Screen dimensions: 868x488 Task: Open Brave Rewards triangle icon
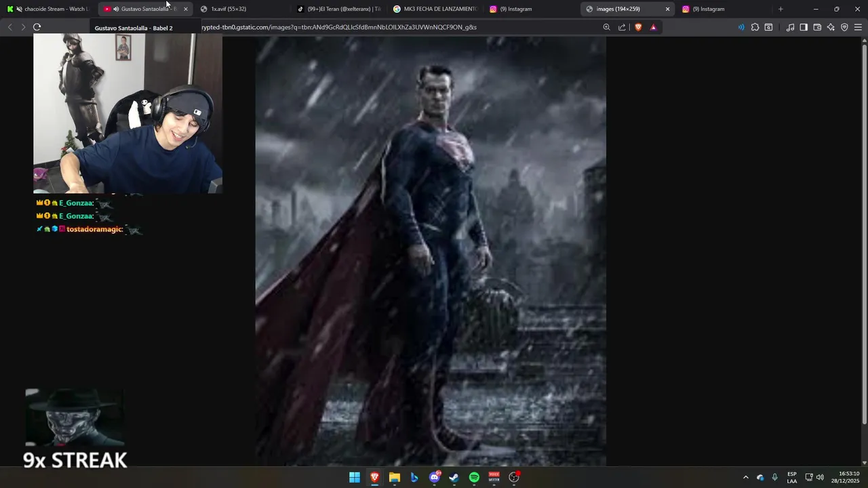click(x=653, y=27)
